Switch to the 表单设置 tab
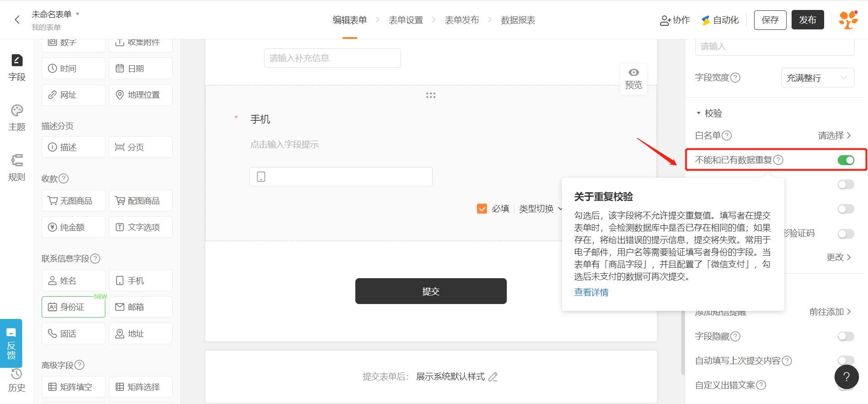The image size is (868, 404). (x=406, y=20)
